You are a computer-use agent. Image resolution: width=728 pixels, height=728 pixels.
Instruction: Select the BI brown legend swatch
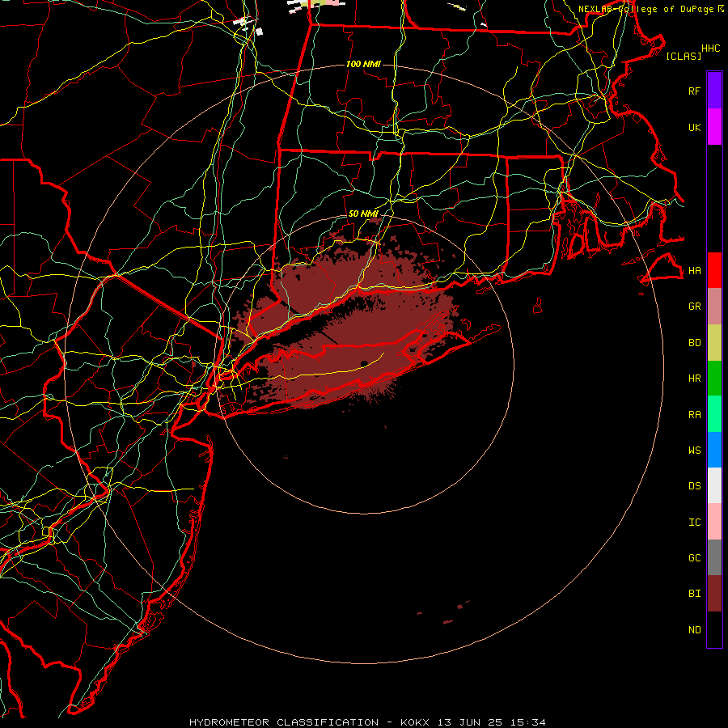[714, 594]
